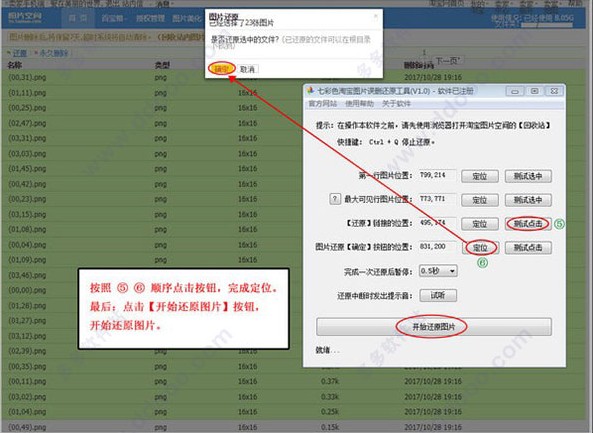Click 定位 for 【确定】按钮的位置
This screenshot has width=593, height=433.
click(480, 248)
